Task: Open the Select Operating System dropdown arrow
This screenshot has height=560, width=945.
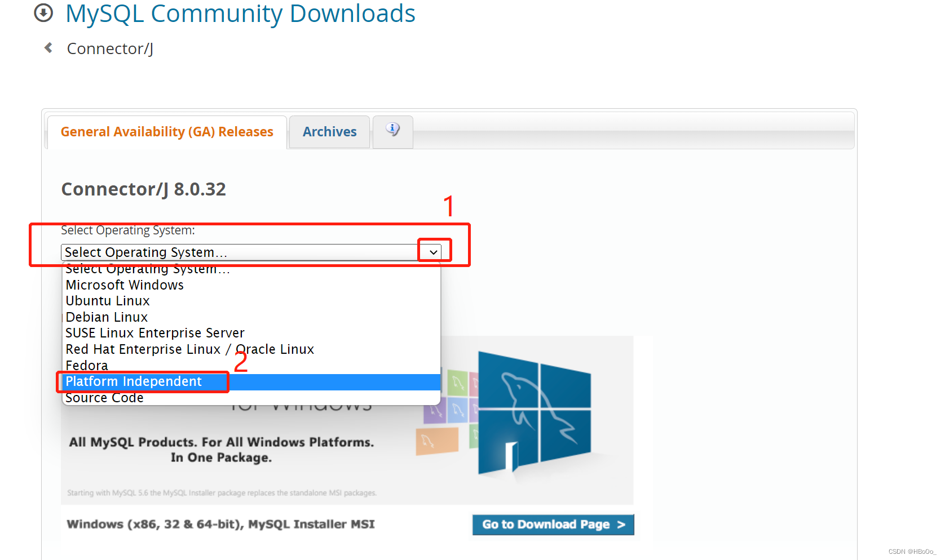Action: pos(433,252)
